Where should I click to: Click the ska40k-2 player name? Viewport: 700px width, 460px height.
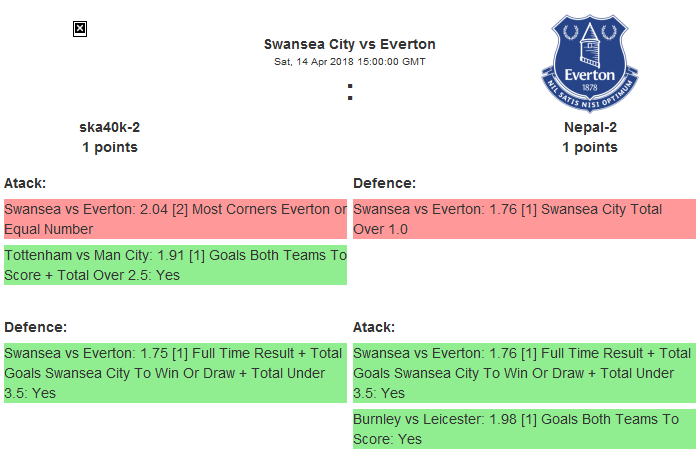click(x=110, y=127)
